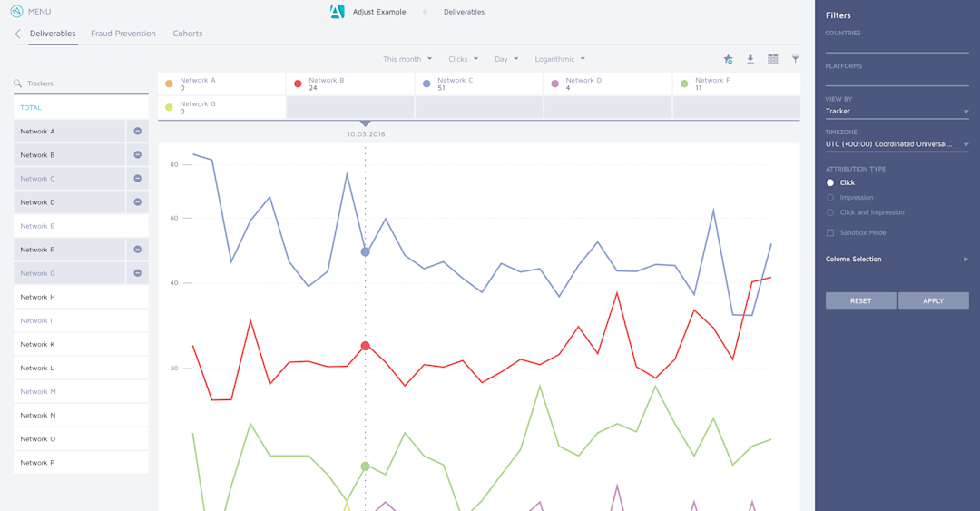Screen dimensions: 980x511
Task: Open the MENU icon in the top left
Action: pyautogui.click(x=17, y=11)
